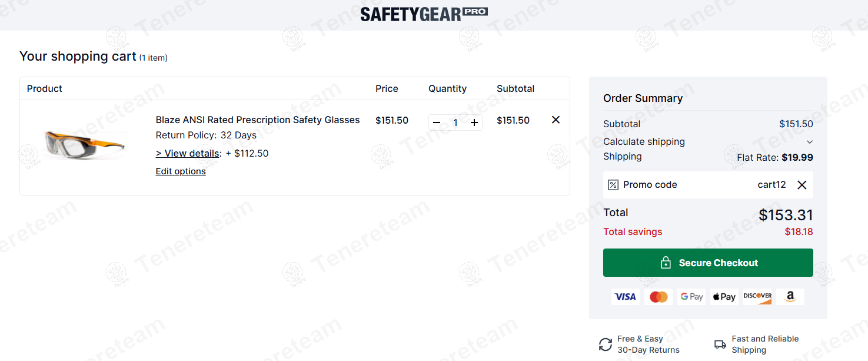Click the Apple Pay icon

click(724, 297)
